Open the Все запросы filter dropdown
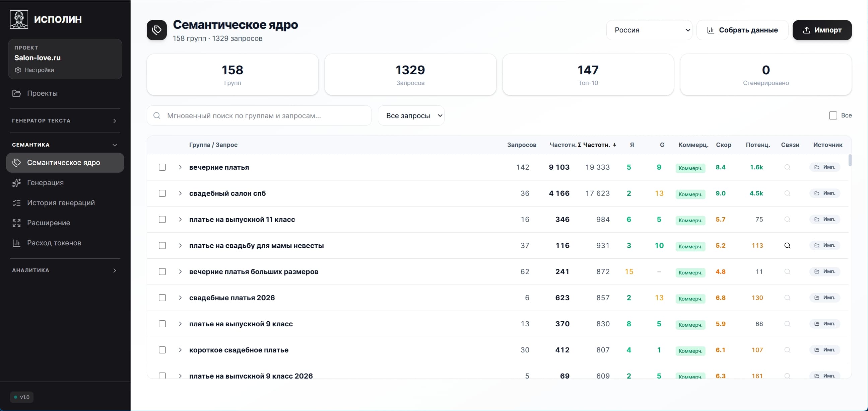 tap(411, 115)
